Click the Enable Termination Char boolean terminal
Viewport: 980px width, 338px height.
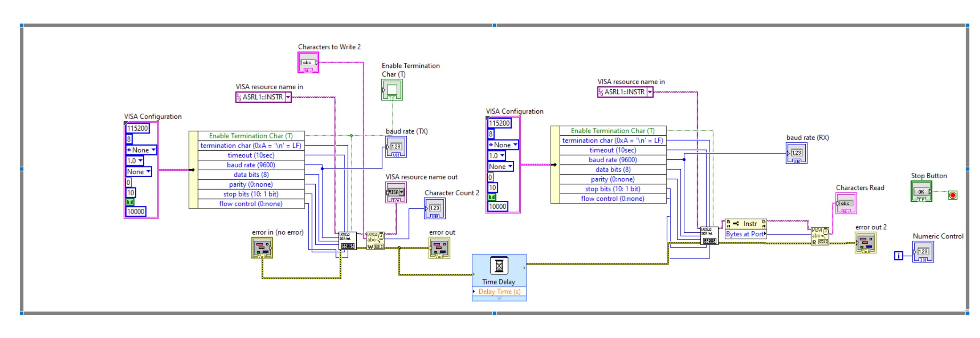pos(392,90)
